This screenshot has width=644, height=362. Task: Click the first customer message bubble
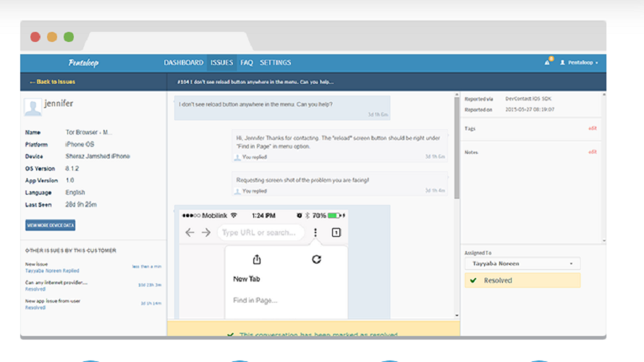point(282,108)
